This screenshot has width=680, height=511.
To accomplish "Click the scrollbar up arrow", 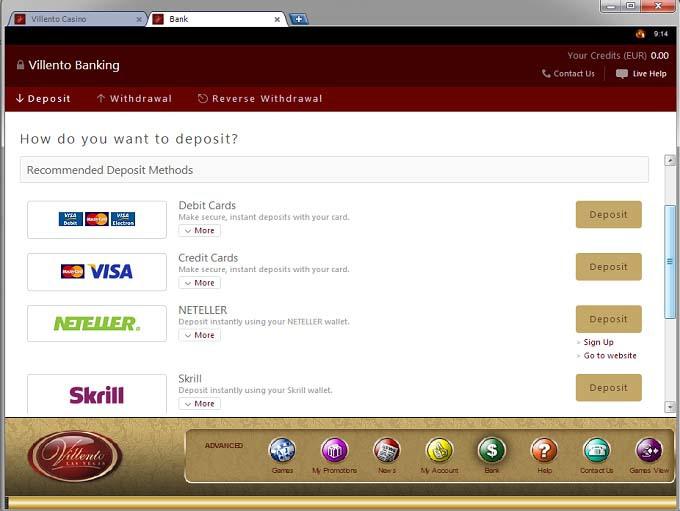I will 670,161.
